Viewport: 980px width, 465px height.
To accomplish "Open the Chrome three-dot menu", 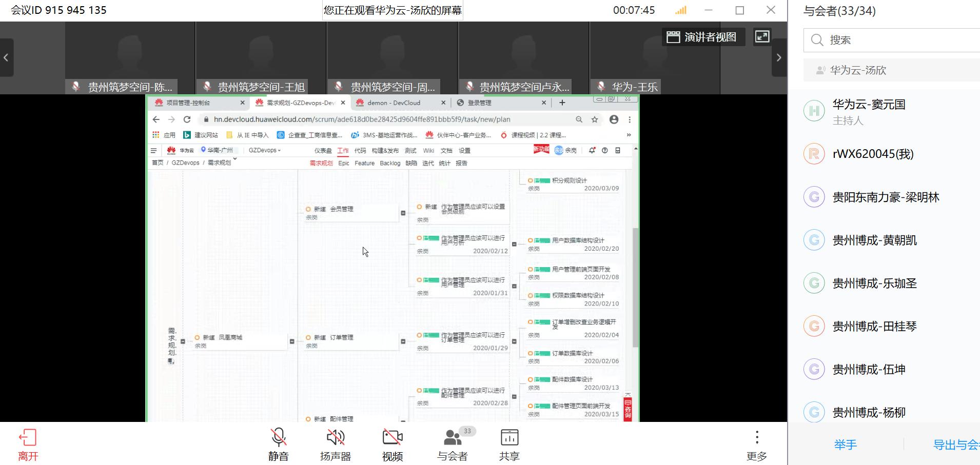I will 630,119.
